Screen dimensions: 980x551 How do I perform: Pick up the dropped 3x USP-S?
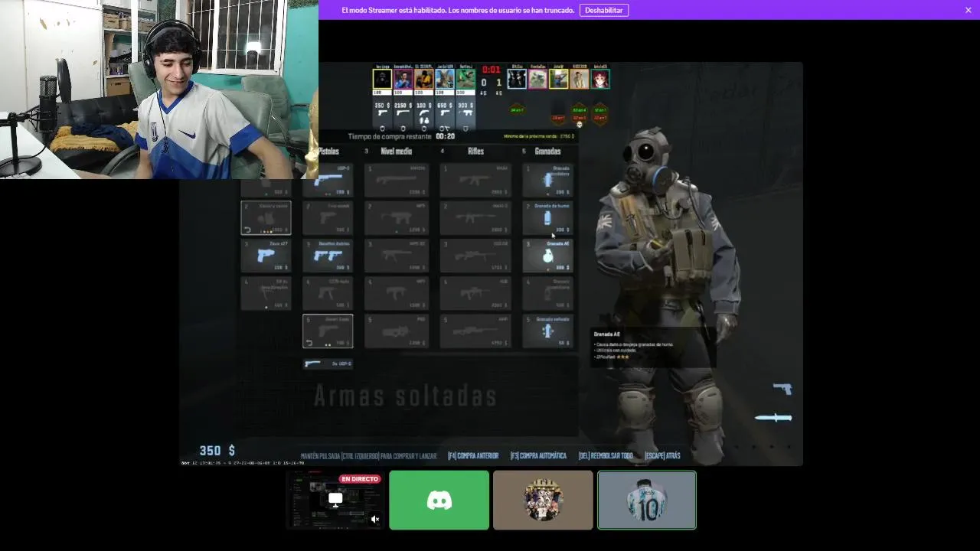tap(328, 364)
